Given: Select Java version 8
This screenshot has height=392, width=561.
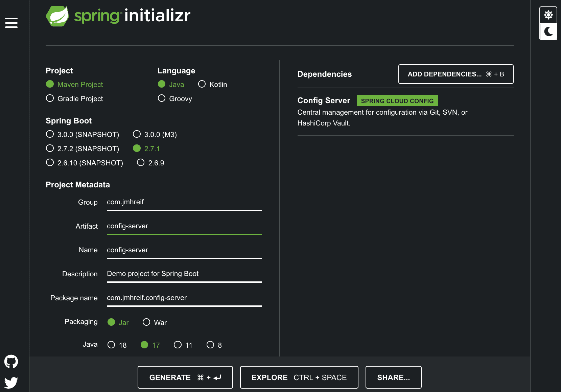Looking at the screenshot, I should [214, 345].
